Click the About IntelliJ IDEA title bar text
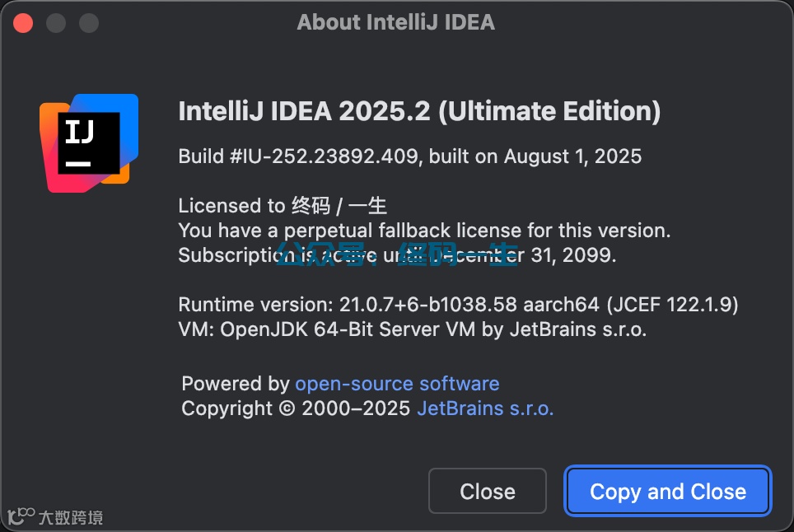Viewport: 794px width, 532px height. (x=396, y=22)
